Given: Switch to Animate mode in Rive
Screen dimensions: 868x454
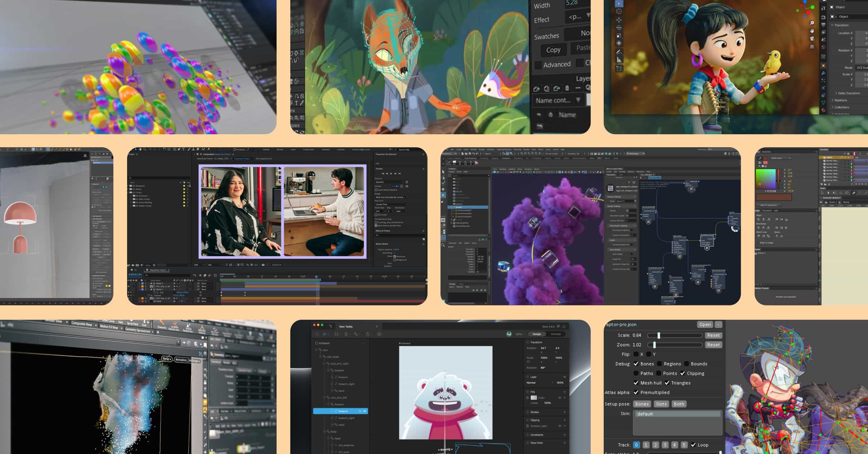Looking at the screenshot, I should point(556,334).
